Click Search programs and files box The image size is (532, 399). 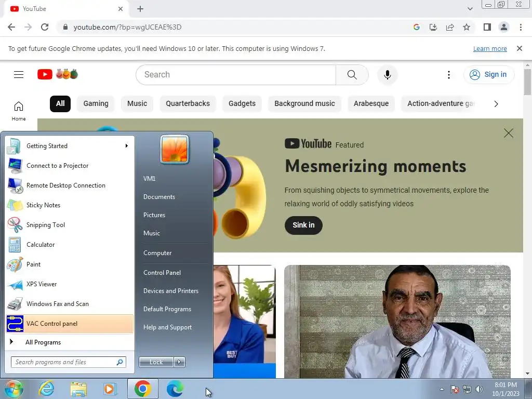pos(69,362)
